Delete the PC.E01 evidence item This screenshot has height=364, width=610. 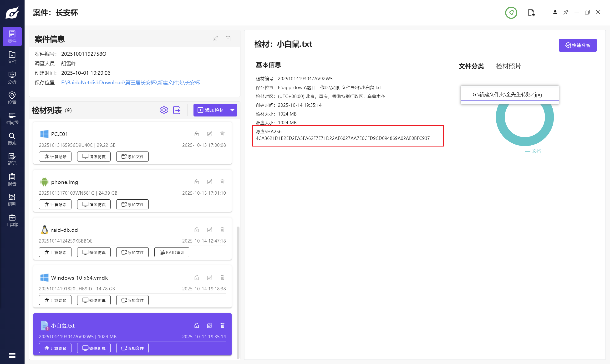(222, 134)
